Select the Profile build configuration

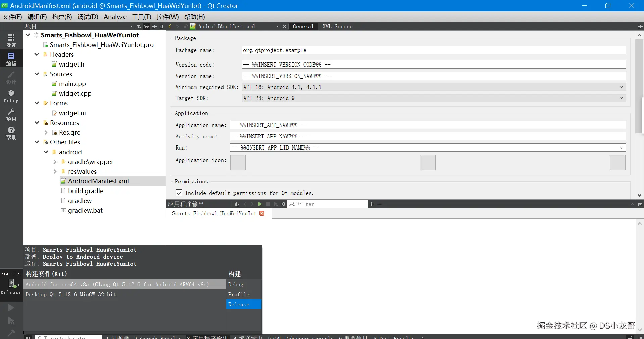pos(244,294)
